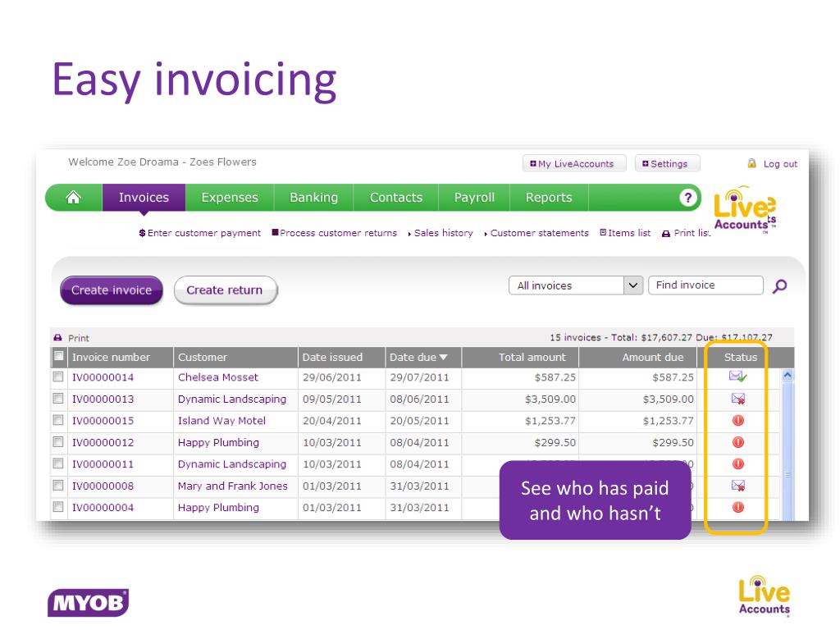
Task: Tick checkbox for invoice IV00000011
Action: click(58, 463)
